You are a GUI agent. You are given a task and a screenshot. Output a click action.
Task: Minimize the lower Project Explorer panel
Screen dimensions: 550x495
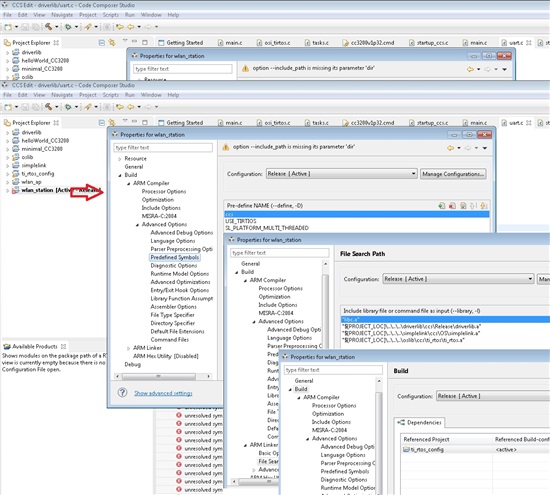134,121
